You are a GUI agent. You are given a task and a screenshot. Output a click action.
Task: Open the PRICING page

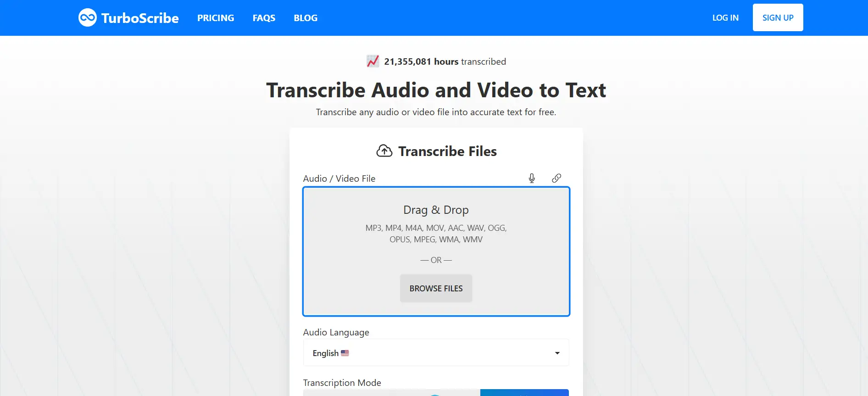(216, 18)
